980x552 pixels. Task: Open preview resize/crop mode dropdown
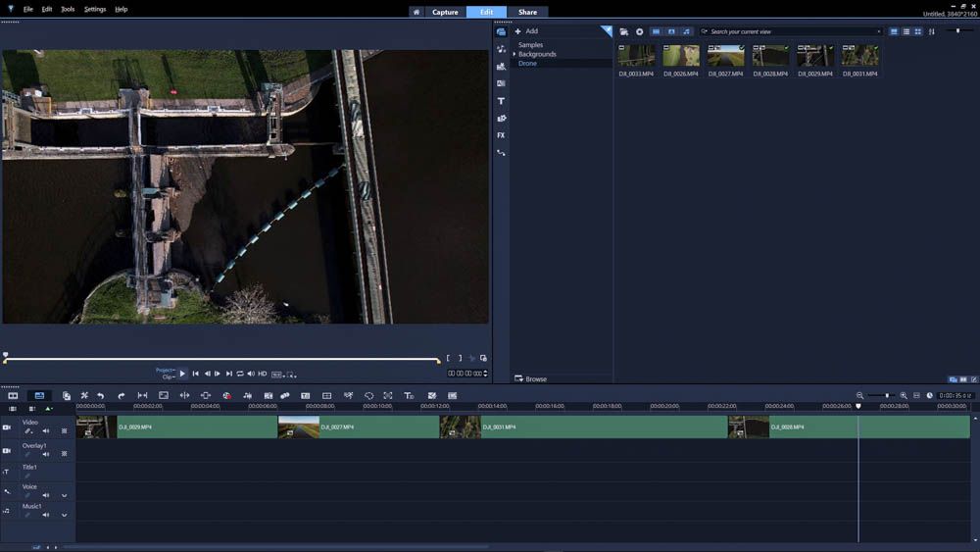click(x=292, y=375)
